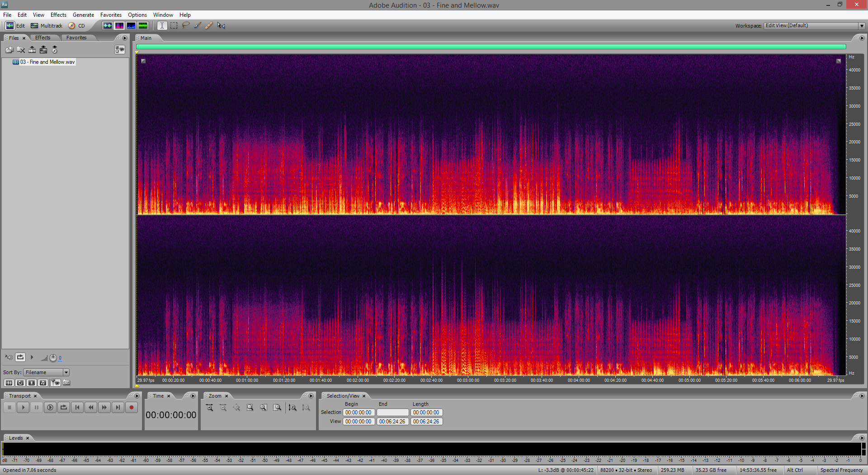The height and width of the screenshot is (475, 868).
Task: Open the Transport panel flyout menu
Action: click(137, 396)
